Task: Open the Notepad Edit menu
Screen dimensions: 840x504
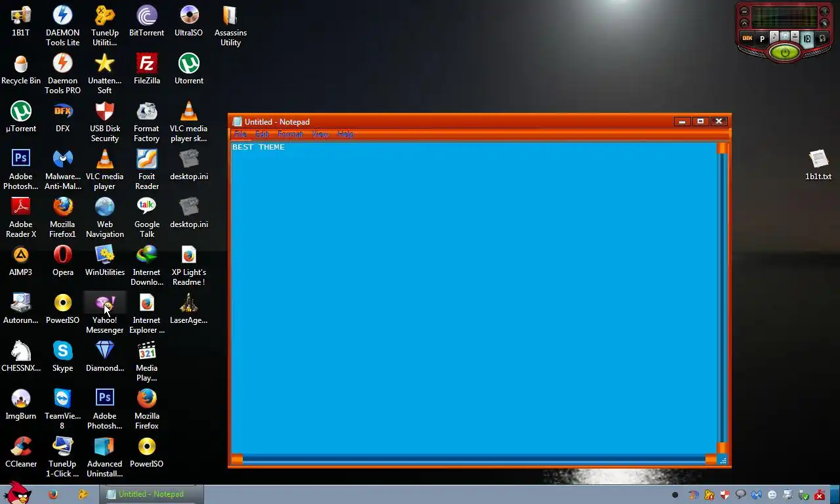Action: pyautogui.click(x=262, y=134)
